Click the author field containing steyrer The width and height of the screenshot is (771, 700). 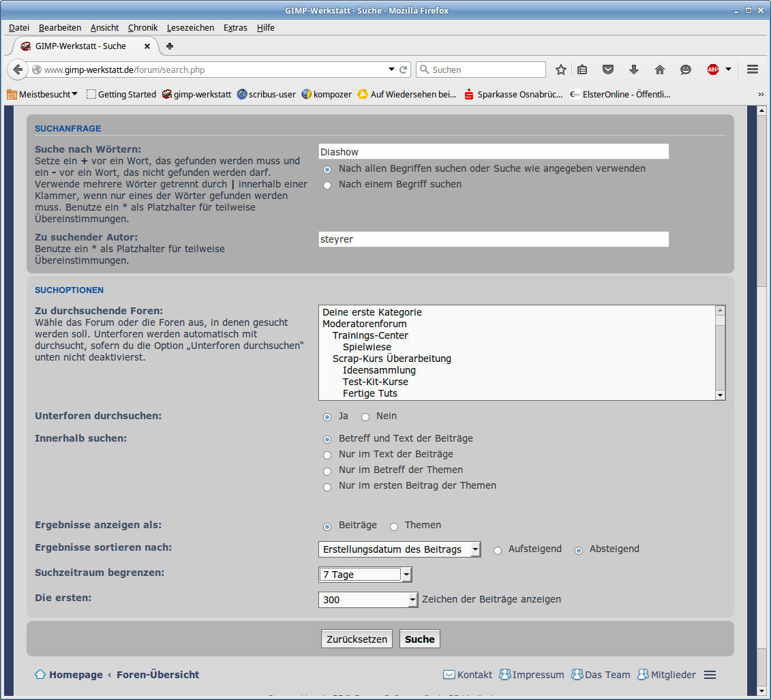pyautogui.click(x=494, y=239)
